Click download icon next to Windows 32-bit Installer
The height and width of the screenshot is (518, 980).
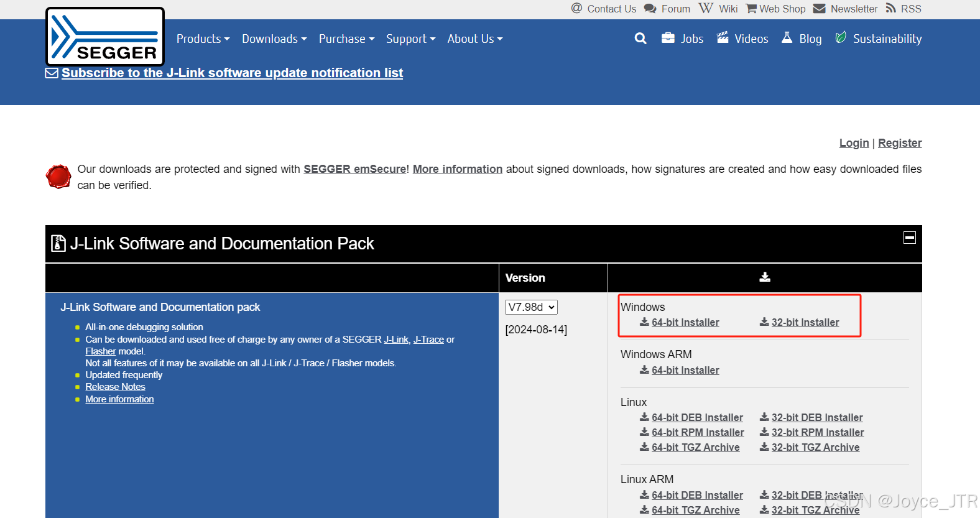tap(764, 321)
